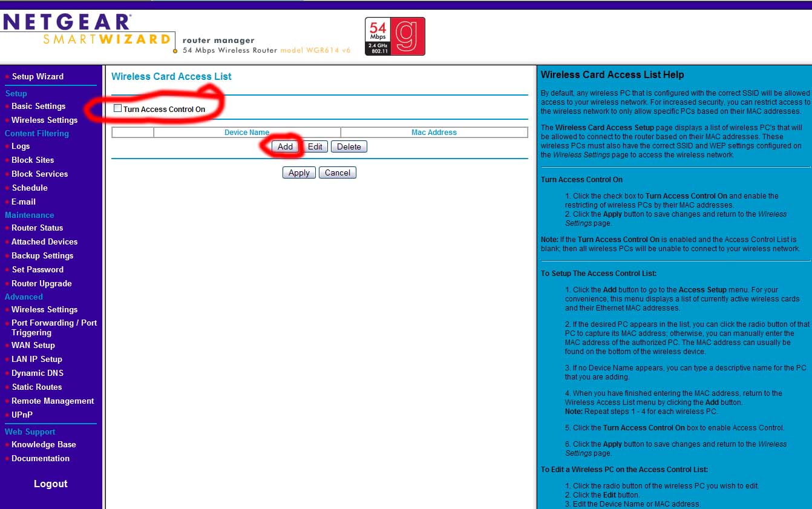
Task: Click the Wireless Card Access List Help heading
Action: click(x=612, y=75)
